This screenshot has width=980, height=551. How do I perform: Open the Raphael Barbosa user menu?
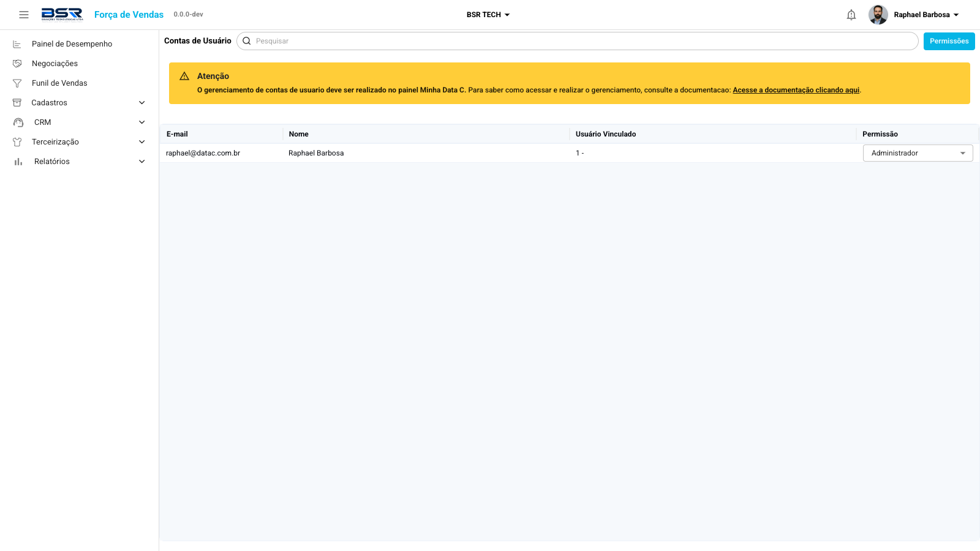[926, 15]
